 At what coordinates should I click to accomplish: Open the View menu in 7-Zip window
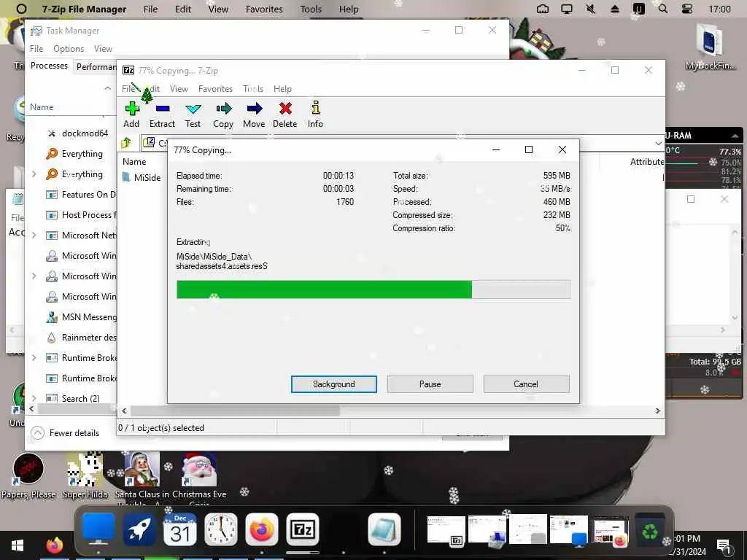click(179, 88)
